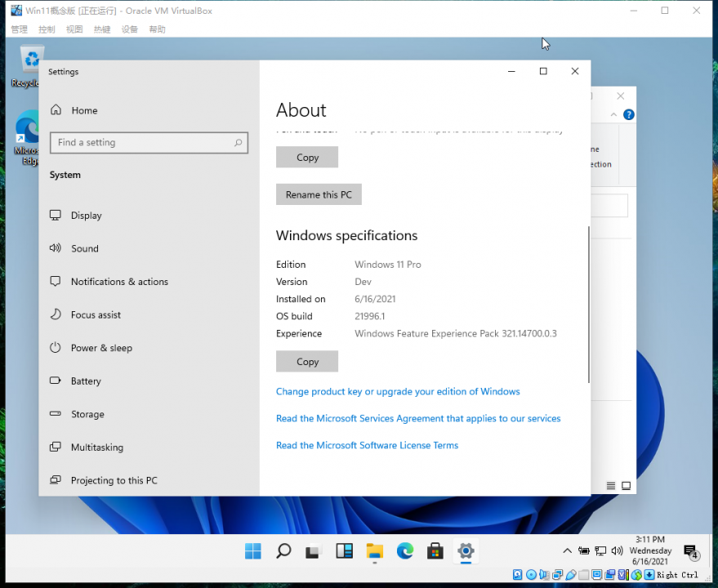Open VirtualBox 管理 menu
The width and height of the screenshot is (718, 588).
pos(20,29)
